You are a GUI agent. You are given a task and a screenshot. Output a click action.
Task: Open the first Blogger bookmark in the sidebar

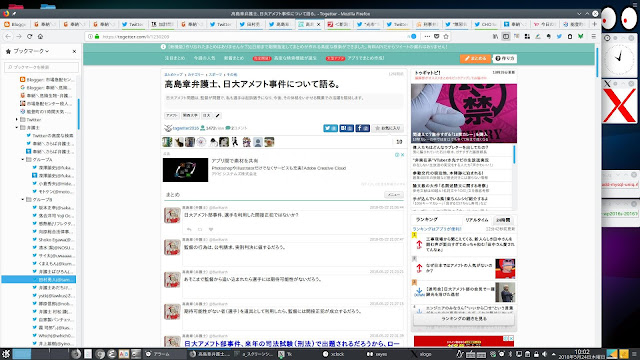tap(48, 80)
